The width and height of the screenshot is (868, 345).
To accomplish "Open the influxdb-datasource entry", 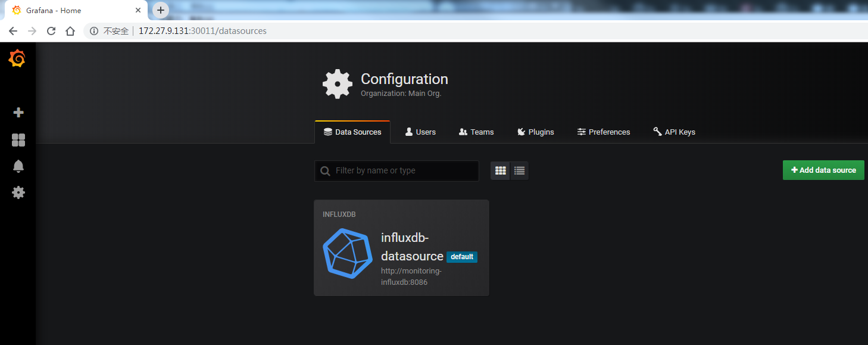I will click(401, 248).
